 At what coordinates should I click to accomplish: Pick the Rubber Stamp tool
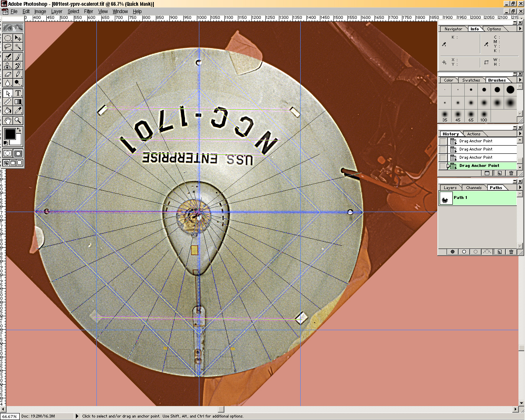click(x=8, y=66)
